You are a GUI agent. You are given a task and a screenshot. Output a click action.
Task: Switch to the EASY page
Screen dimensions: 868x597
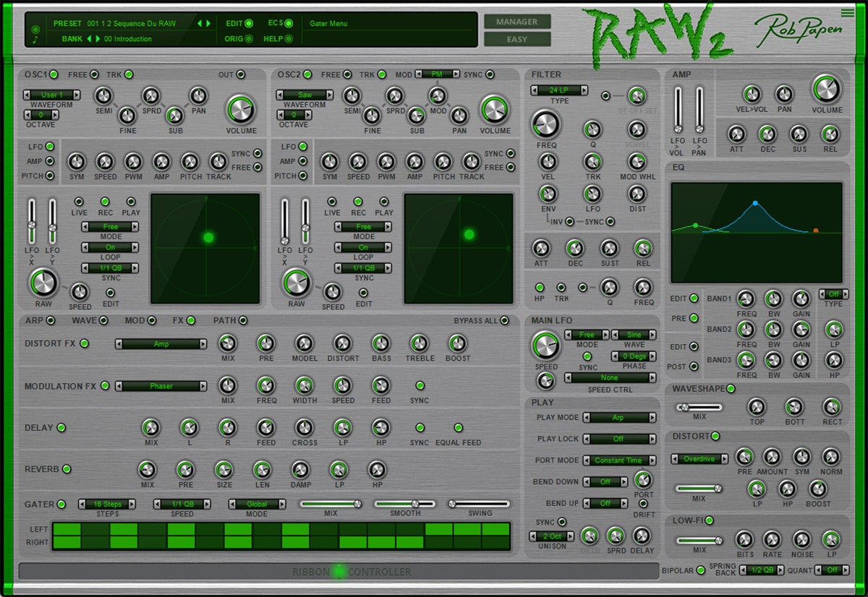click(x=517, y=39)
